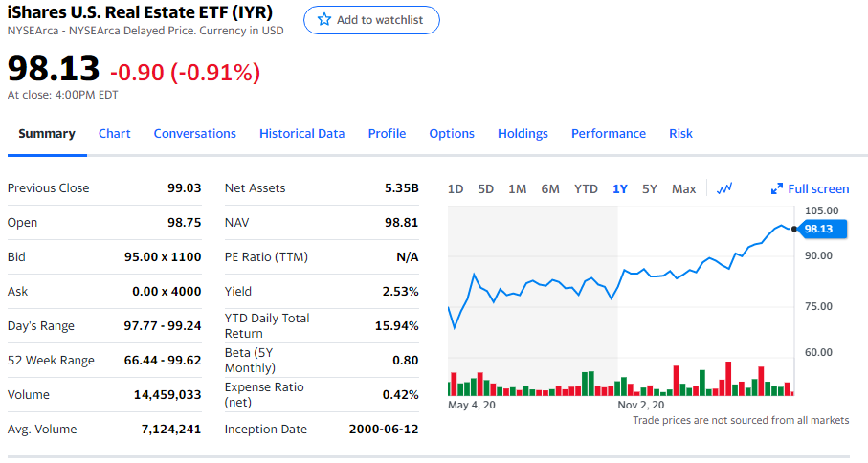The image size is (868, 463).
Task: Click 52 Week Range value 66.44 - 99.62
Action: [x=163, y=360]
